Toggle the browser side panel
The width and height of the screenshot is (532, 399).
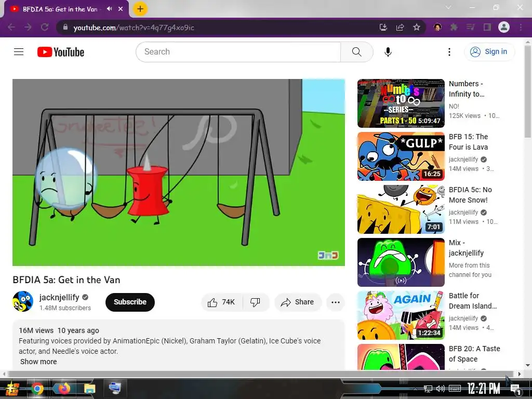coord(487,27)
